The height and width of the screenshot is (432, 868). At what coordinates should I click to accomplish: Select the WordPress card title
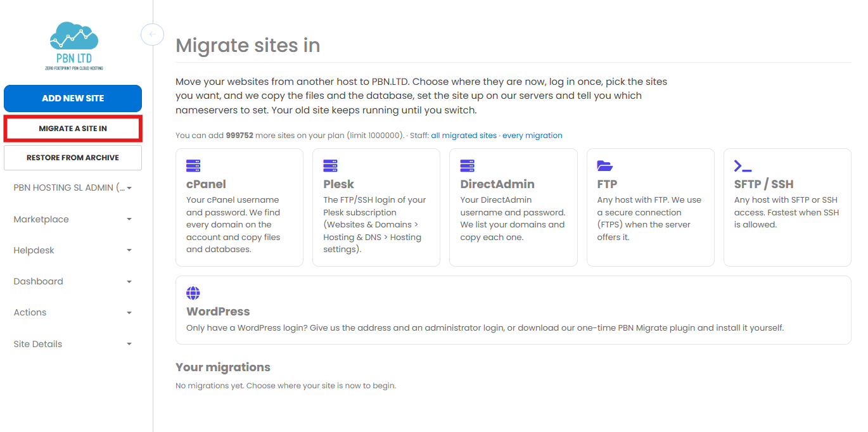(218, 312)
